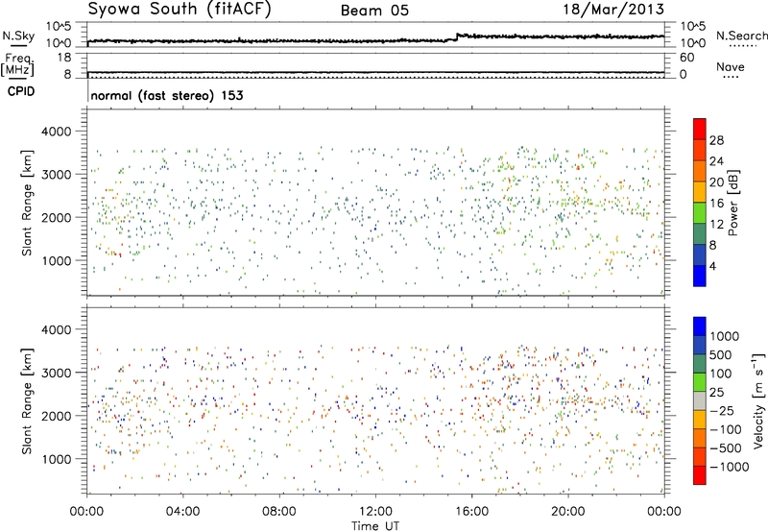Viewport: 768px width, 532px height.
Task: Click the '20:00' time tick label
Action: (568, 512)
